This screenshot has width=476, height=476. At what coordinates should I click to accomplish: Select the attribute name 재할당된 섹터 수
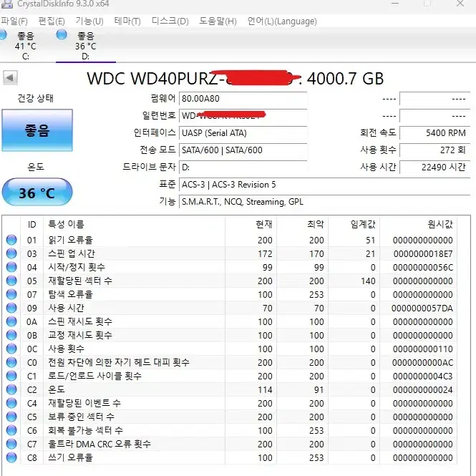80,281
